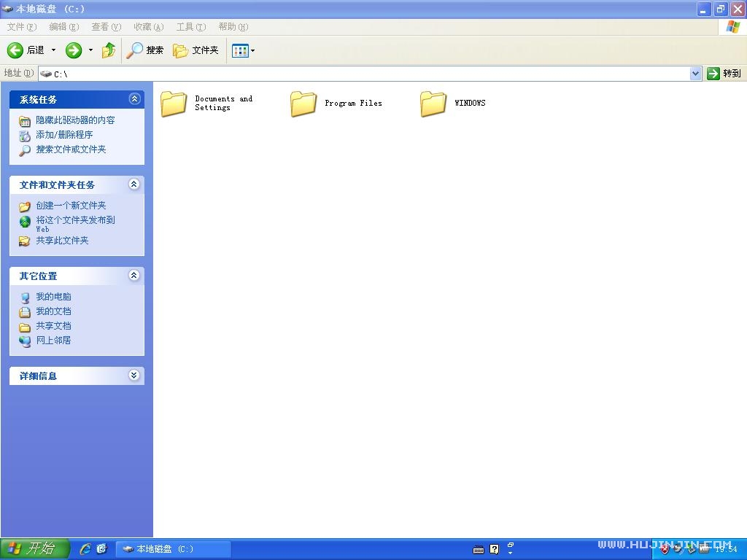Open the Program Files folder

tap(303, 104)
